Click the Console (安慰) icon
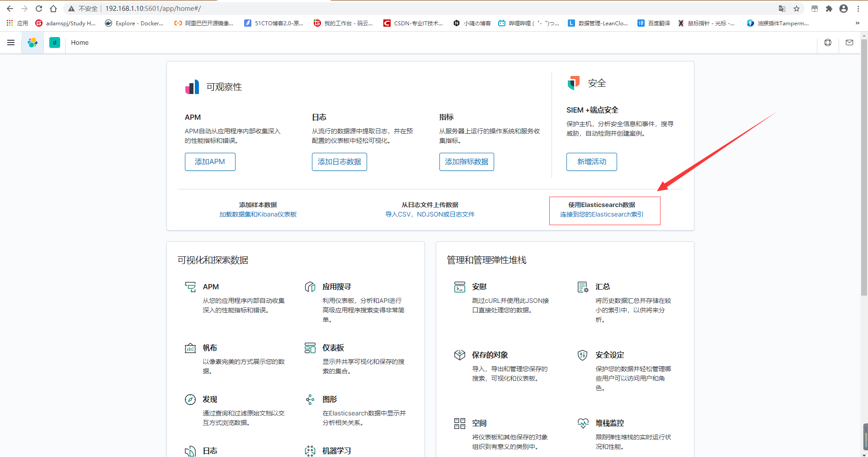The image size is (868, 457). click(x=460, y=287)
